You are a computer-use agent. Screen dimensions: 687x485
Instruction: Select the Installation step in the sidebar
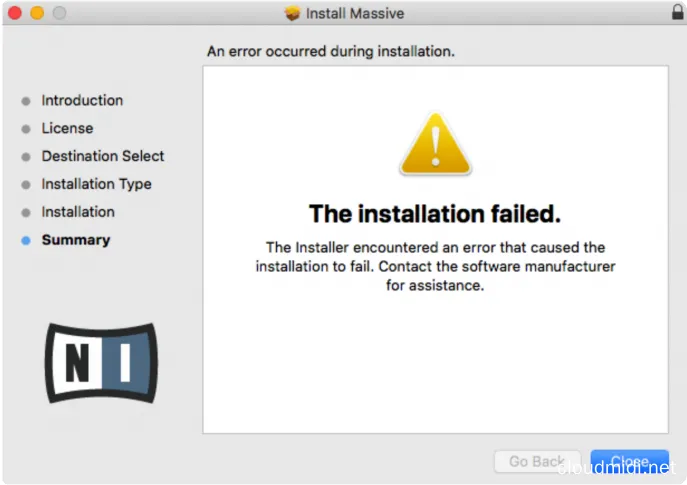[x=78, y=212]
